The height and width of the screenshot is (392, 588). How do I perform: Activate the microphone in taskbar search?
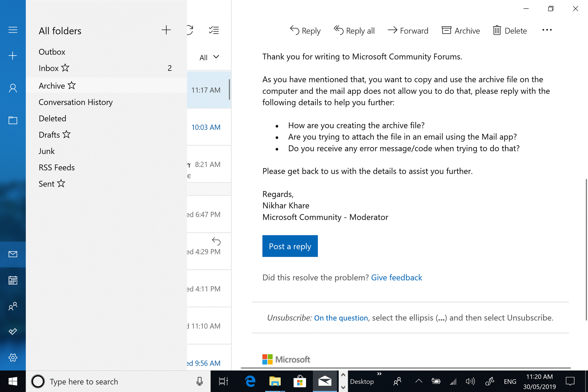[x=200, y=381]
